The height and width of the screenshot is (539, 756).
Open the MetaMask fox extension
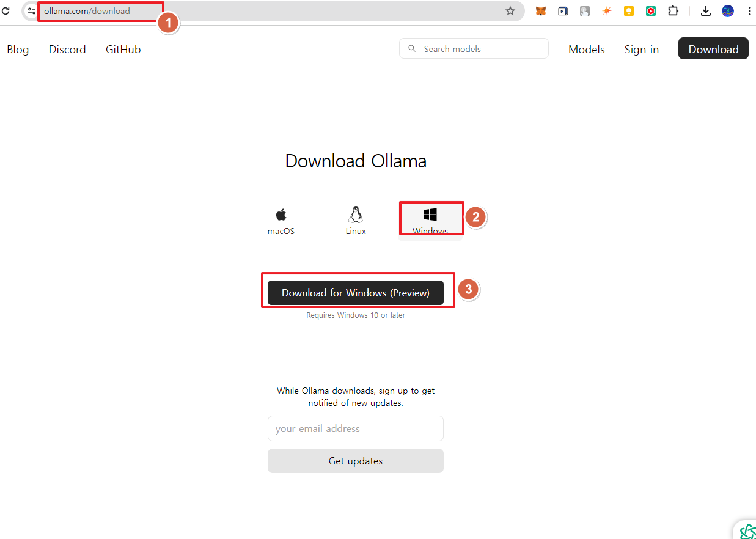541,11
